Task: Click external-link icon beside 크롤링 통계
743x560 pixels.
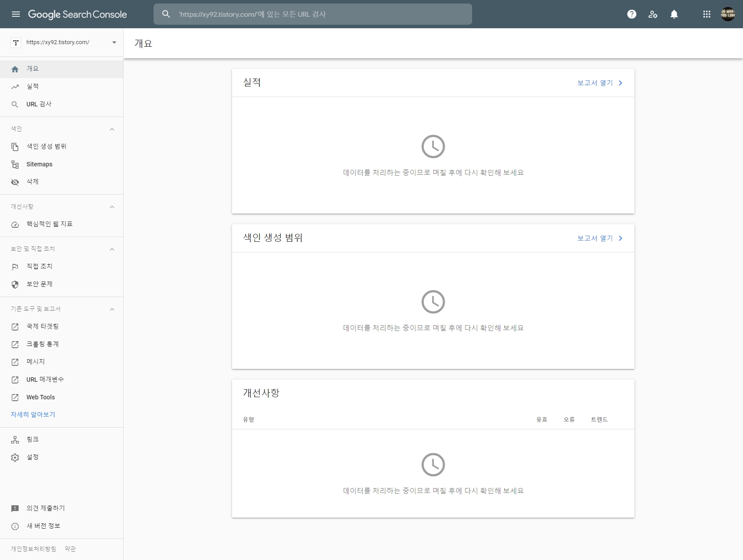Action: [x=15, y=345]
